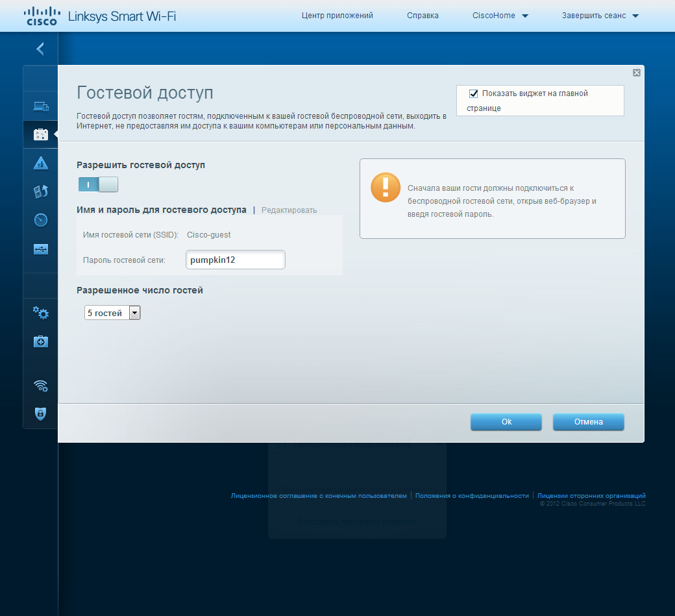Open the 5 гостей dropdown

click(x=112, y=313)
